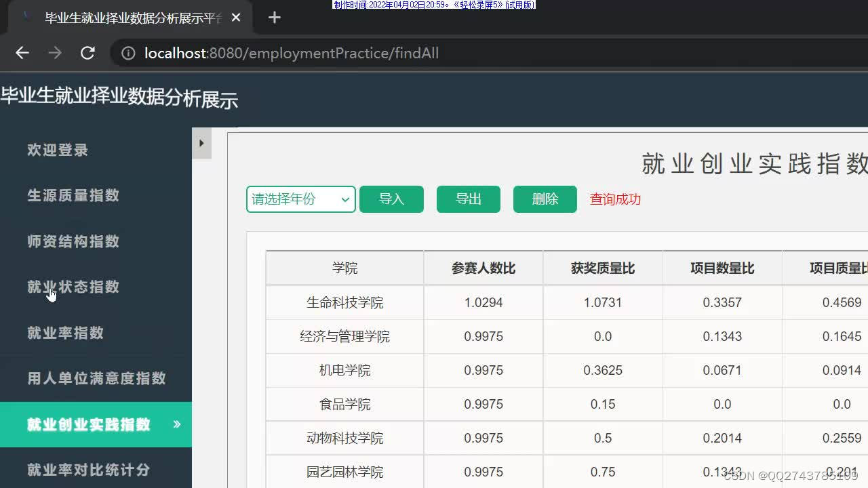Click the 参赛人数比 column header
The height and width of the screenshot is (488, 868).
click(484, 268)
